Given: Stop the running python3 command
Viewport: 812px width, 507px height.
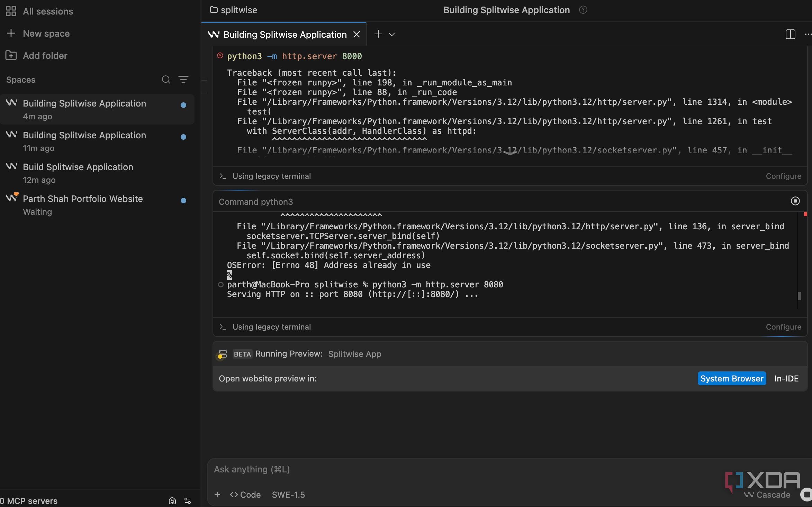Looking at the screenshot, I should (x=795, y=201).
